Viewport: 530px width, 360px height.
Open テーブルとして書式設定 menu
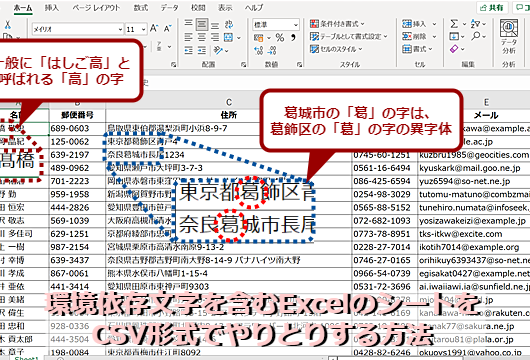(349, 36)
